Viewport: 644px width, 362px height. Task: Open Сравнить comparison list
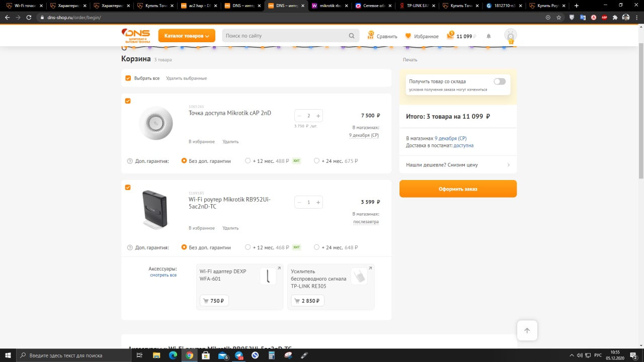tap(382, 36)
